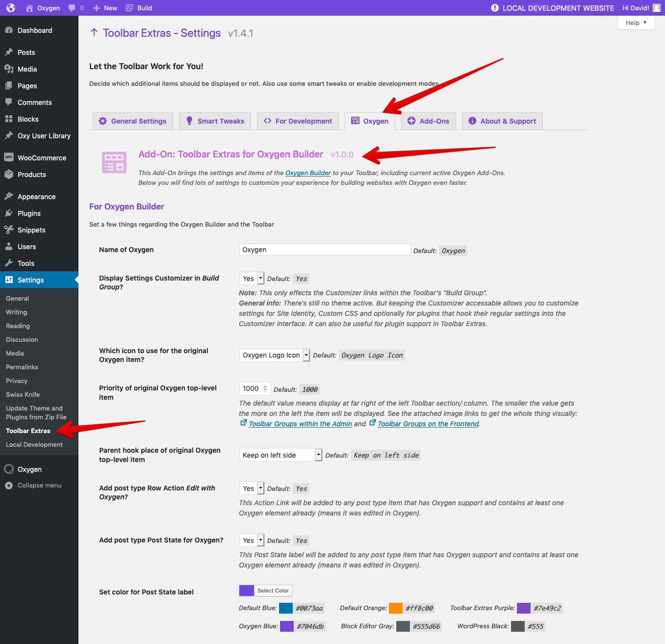Click the Name of Oxygen text field

[x=325, y=250]
